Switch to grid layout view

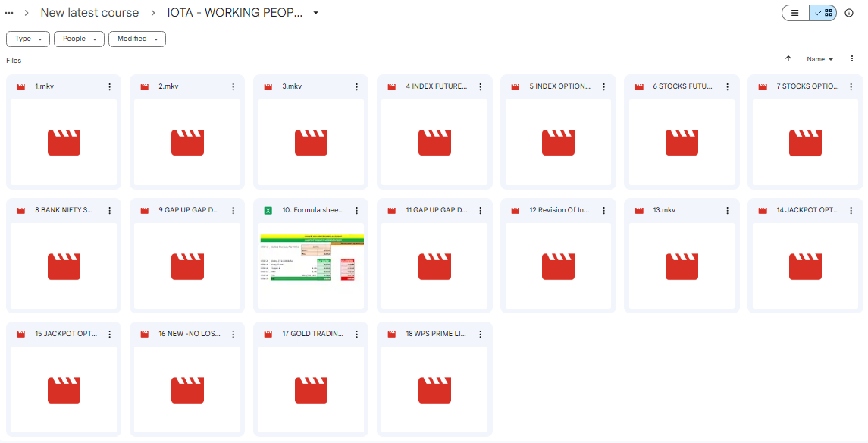click(823, 13)
